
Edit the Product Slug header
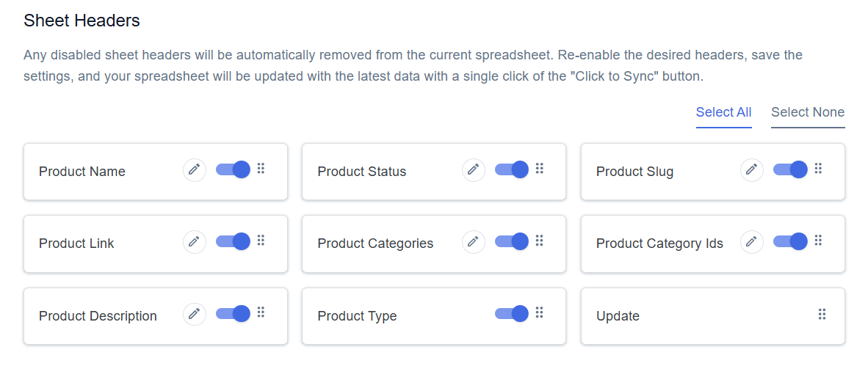point(752,169)
